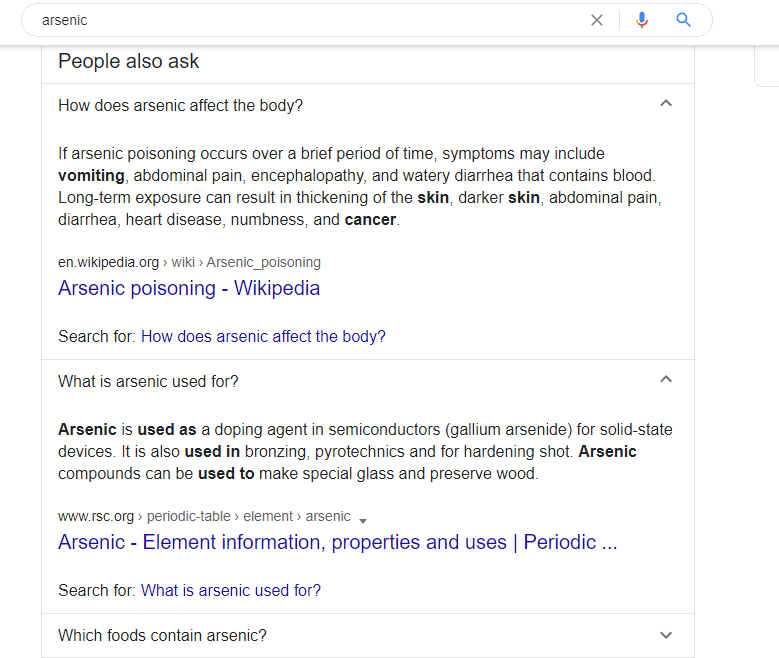Expand "Which foods contain arsenic?" chevron
This screenshot has width=779, height=658.
[666, 635]
